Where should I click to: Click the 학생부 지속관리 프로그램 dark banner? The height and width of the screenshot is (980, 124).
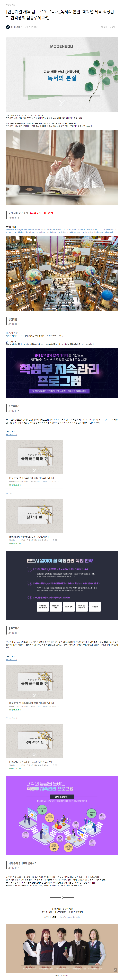tap(62, 373)
